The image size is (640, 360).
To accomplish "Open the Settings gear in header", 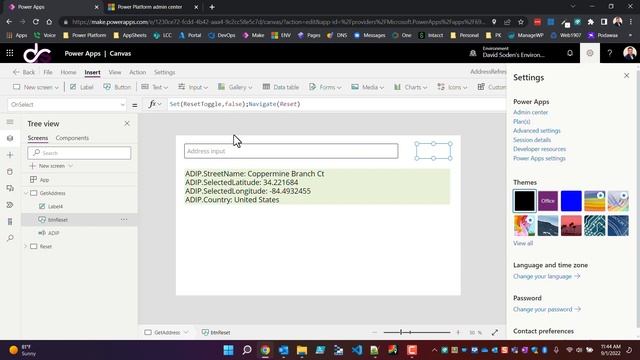I will point(590,53).
